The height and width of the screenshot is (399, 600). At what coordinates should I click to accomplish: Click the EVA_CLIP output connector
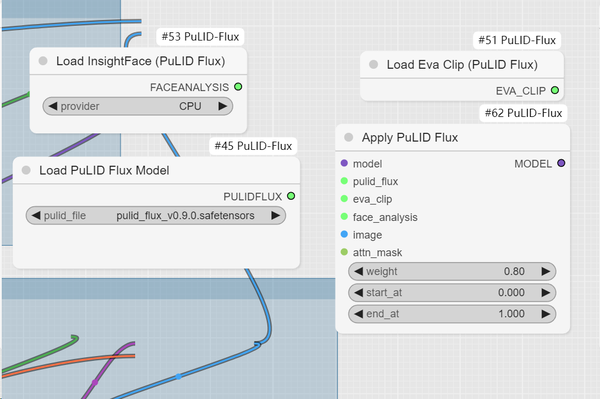tap(555, 90)
